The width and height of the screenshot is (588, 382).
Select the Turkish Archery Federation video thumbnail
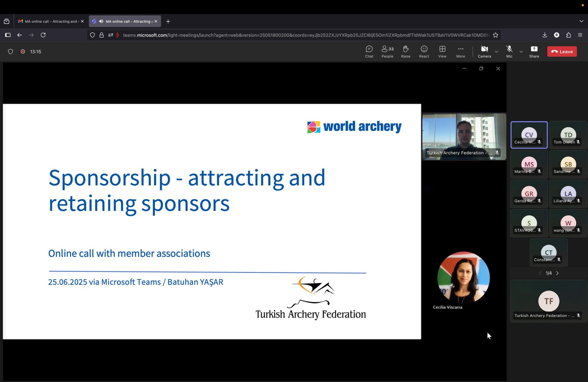point(464,136)
